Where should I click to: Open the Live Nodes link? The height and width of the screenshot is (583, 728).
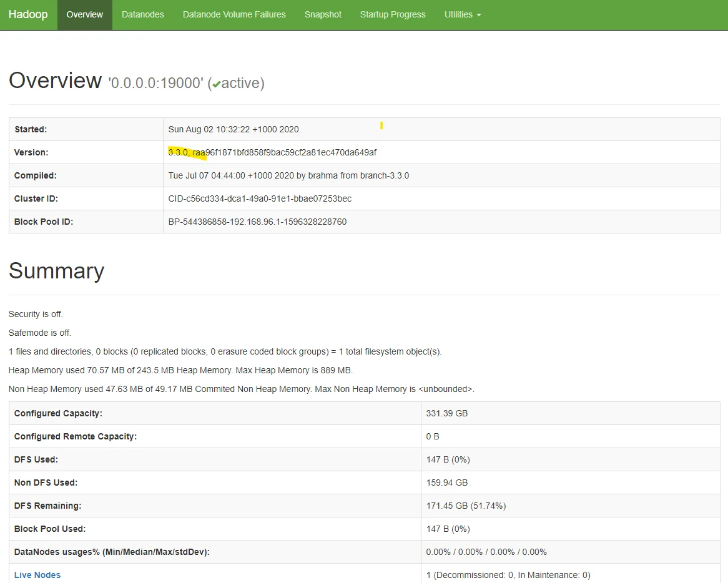click(37, 575)
